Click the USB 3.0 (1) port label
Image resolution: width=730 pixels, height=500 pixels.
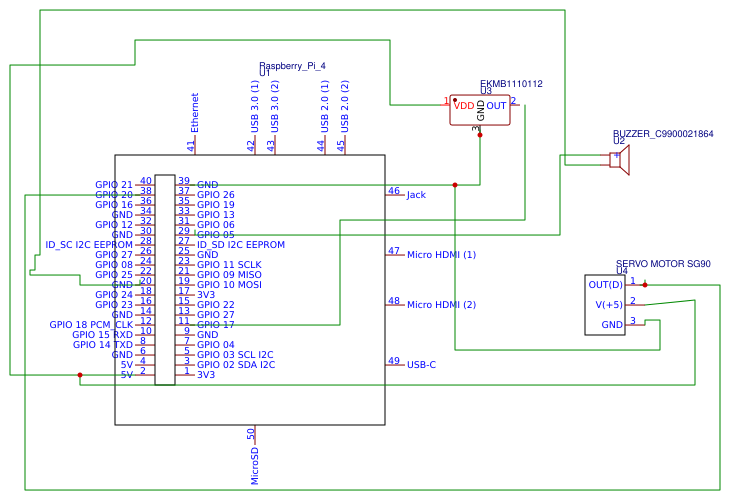click(255, 107)
